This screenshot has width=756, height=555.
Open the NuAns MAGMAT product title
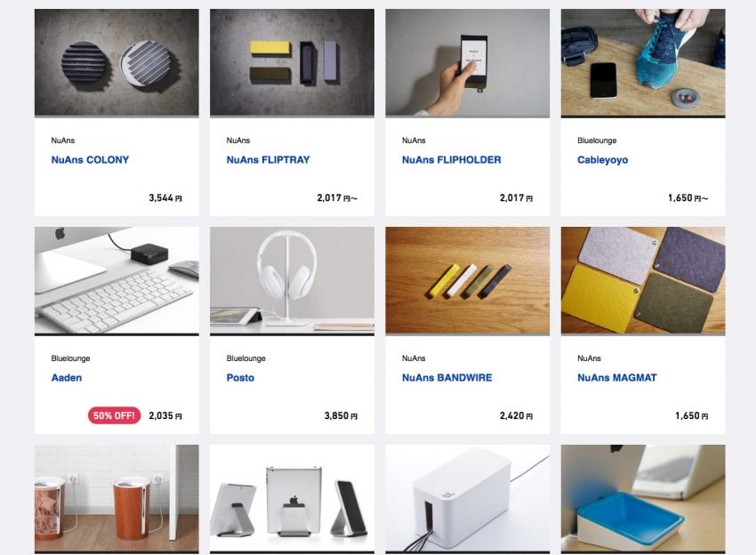(617, 377)
